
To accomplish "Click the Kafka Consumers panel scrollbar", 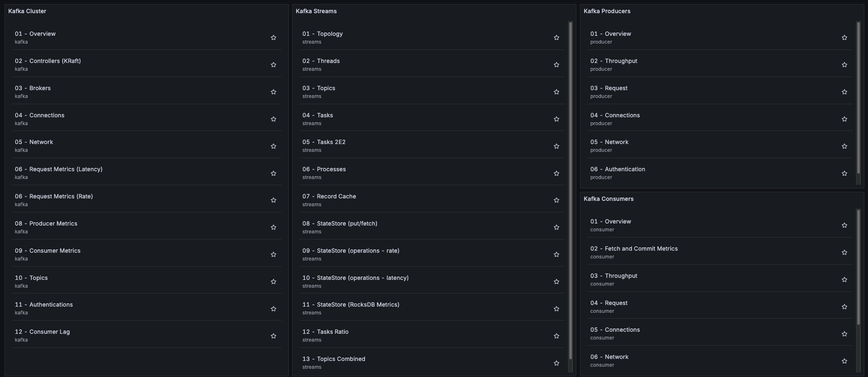I will (859, 268).
